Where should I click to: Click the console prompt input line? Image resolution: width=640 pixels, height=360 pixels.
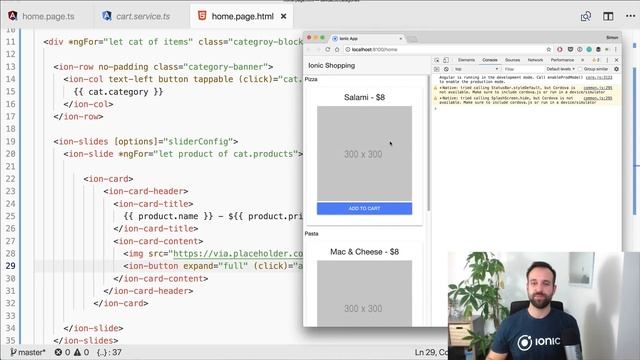point(527,109)
